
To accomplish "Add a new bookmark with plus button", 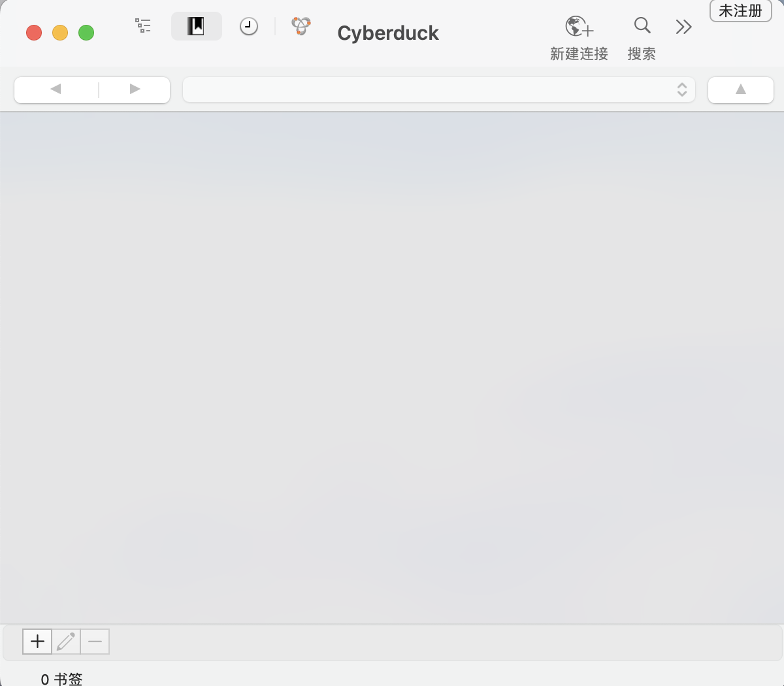I will pyautogui.click(x=37, y=642).
